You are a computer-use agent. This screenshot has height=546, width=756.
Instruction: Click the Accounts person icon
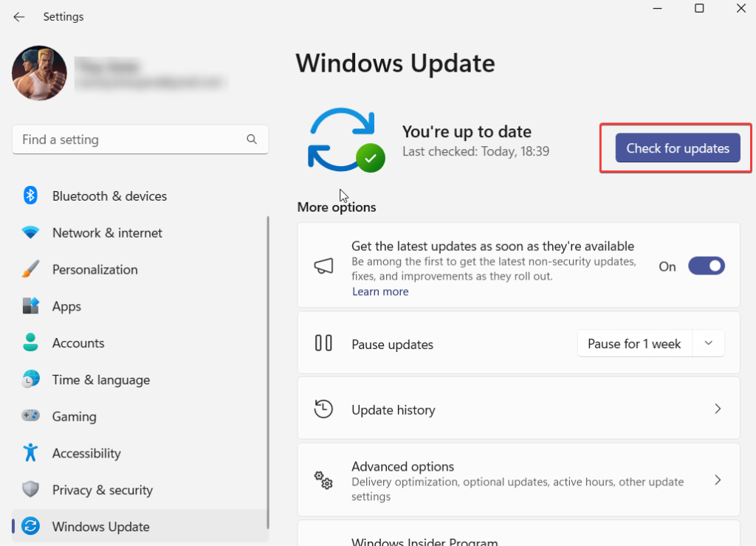click(x=30, y=342)
